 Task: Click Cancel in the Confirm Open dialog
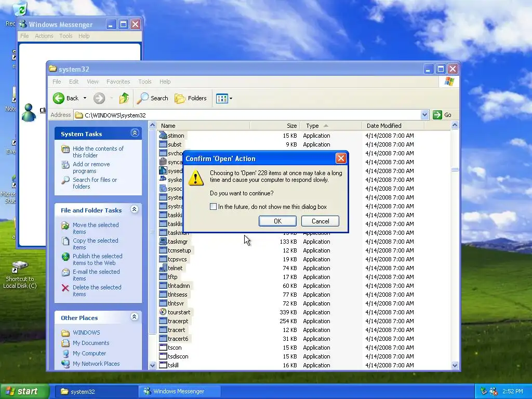(x=320, y=221)
